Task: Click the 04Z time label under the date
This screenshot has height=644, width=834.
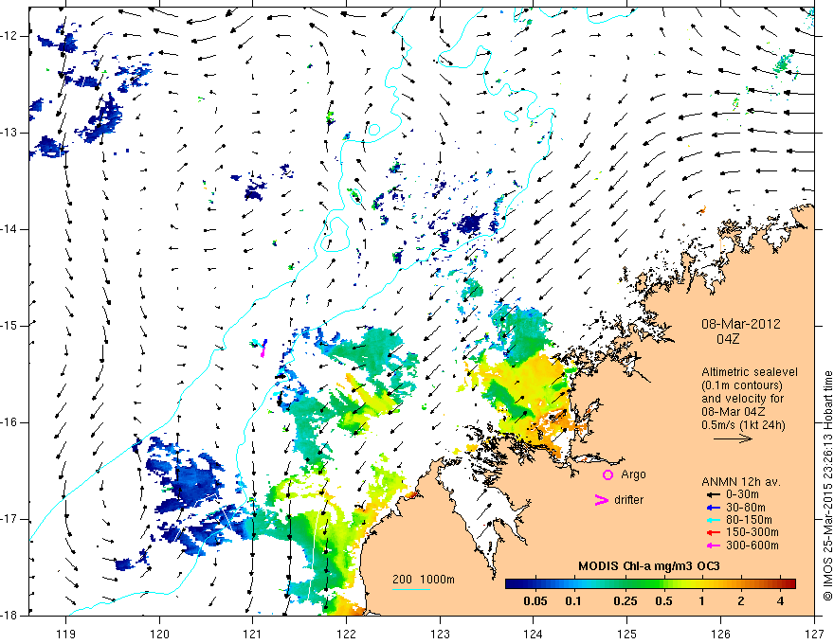Action: click(x=728, y=339)
